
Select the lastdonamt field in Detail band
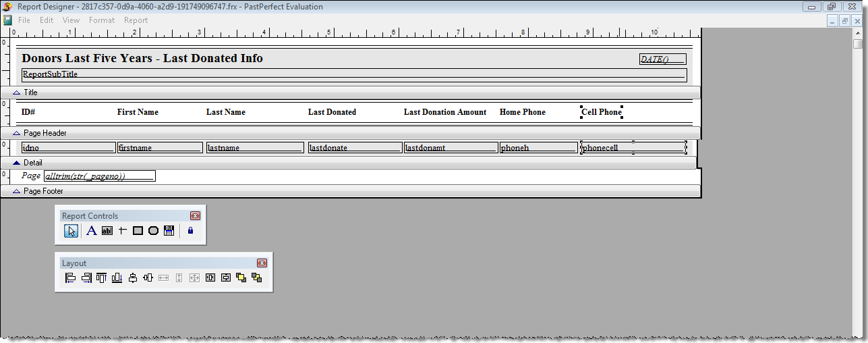pos(450,147)
